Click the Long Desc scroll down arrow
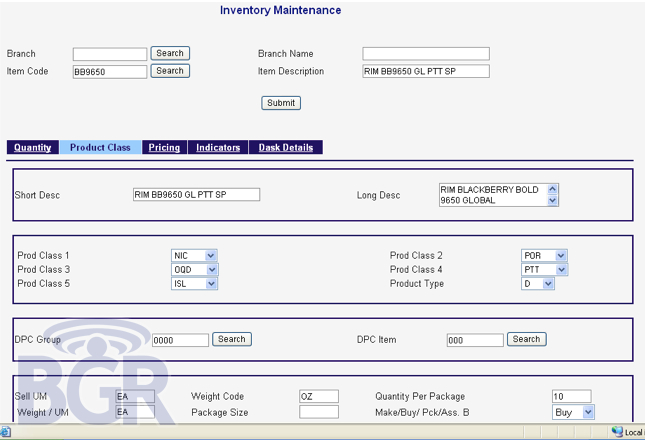This screenshot has width=645, height=440. click(x=553, y=200)
